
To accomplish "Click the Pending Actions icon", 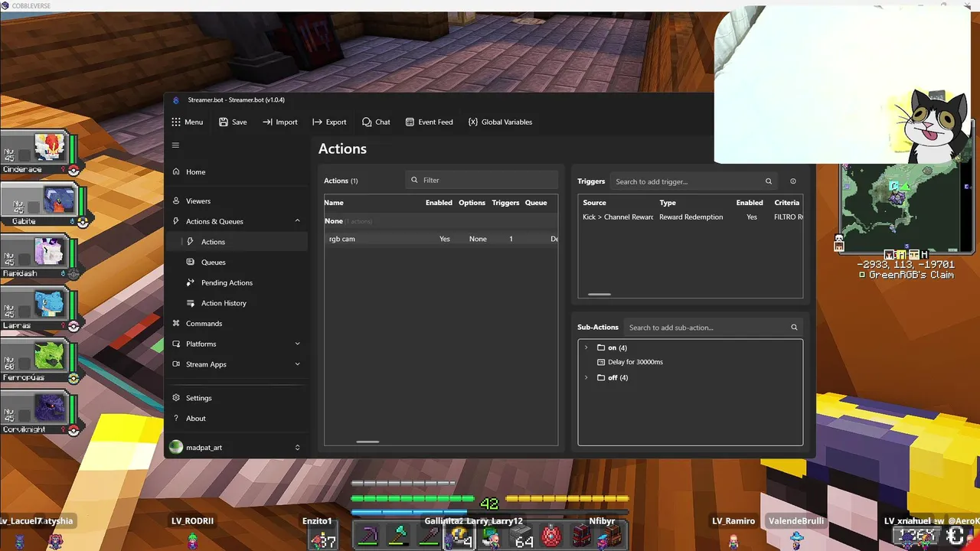I will tap(191, 282).
